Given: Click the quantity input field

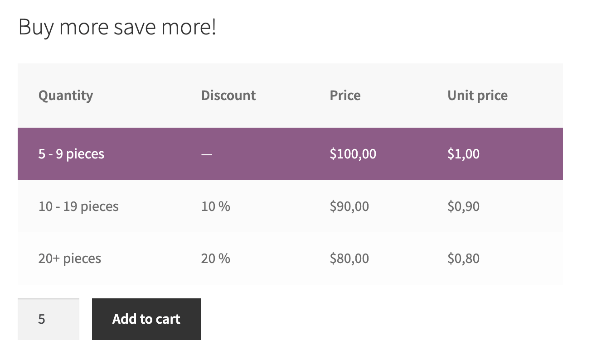Looking at the screenshot, I should [48, 319].
